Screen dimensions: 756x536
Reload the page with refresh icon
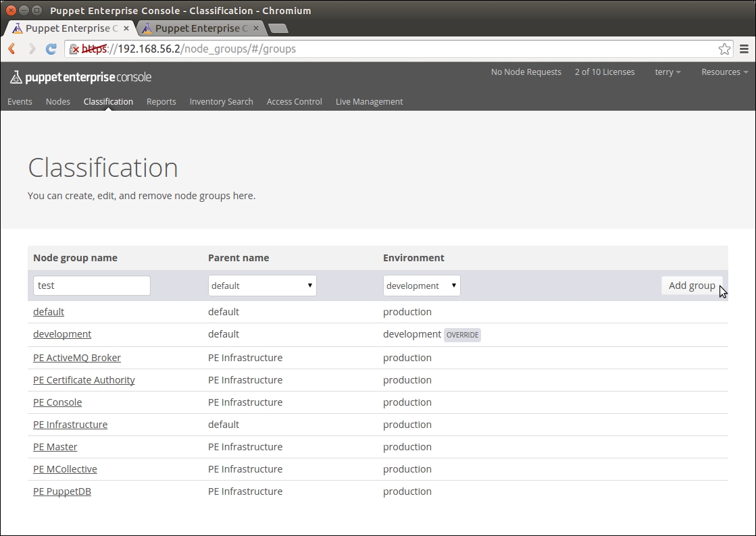51,49
